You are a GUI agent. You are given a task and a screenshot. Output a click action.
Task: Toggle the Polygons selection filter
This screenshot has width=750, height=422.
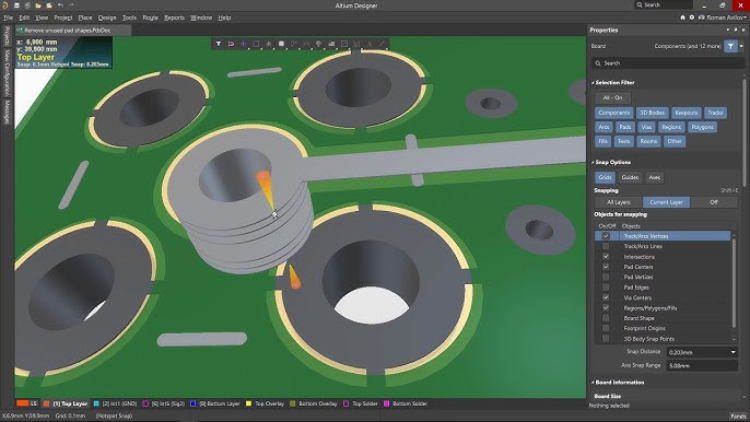702,127
